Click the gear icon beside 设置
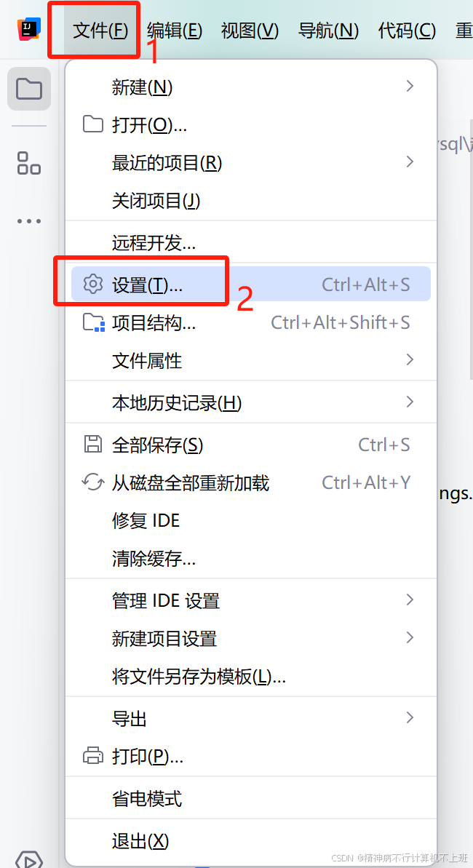 pyautogui.click(x=93, y=284)
